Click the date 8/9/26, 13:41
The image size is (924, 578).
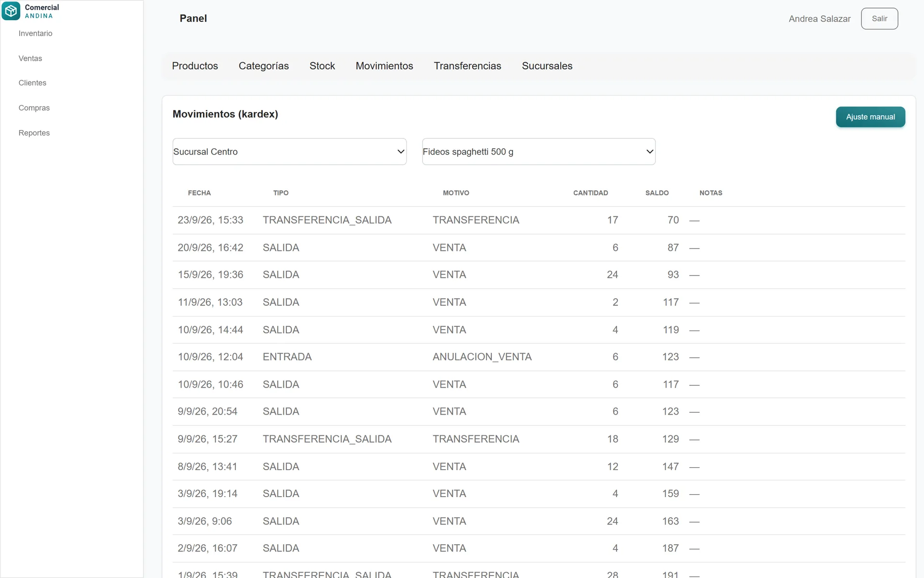pyautogui.click(x=207, y=467)
